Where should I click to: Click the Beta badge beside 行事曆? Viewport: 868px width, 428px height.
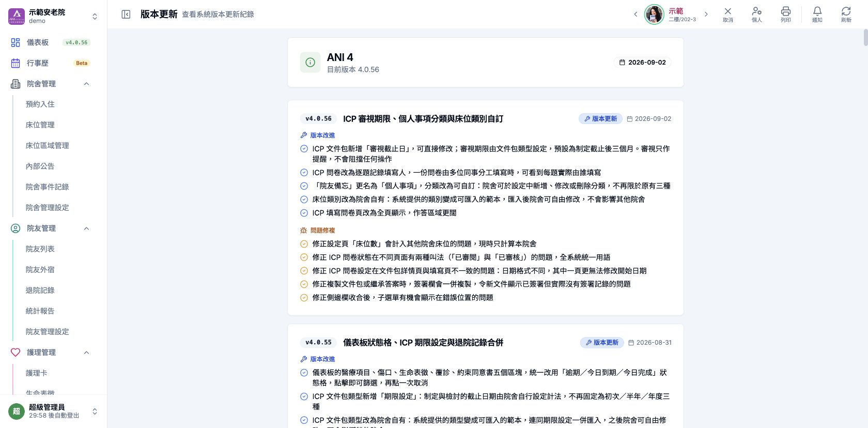click(82, 63)
